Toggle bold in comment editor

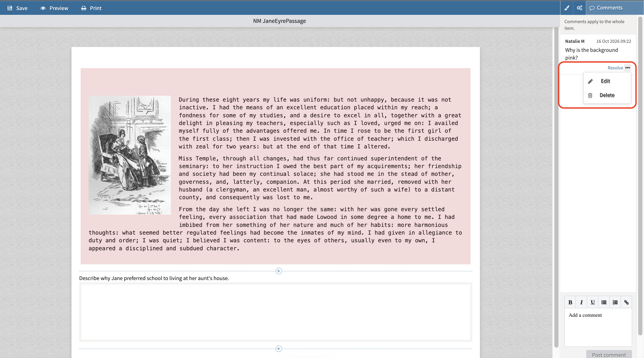pos(570,302)
